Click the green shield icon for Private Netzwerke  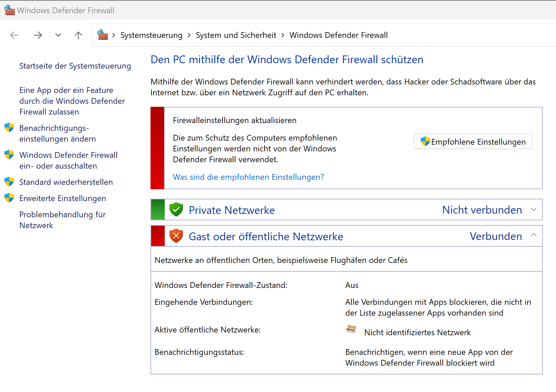pos(176,210)
